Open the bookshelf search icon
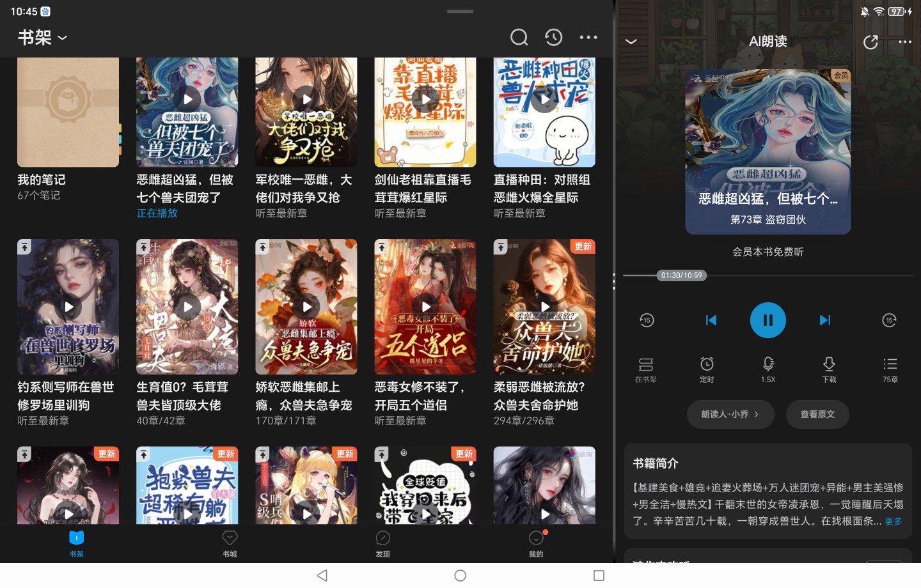The image size is (921, 588). [x=519, y=37]
